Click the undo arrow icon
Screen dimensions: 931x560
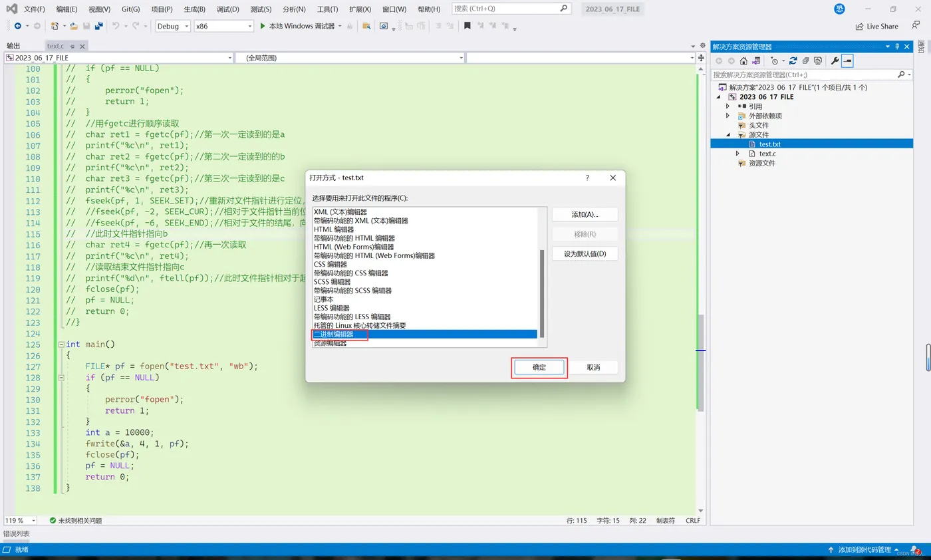[x=116, y=26]
